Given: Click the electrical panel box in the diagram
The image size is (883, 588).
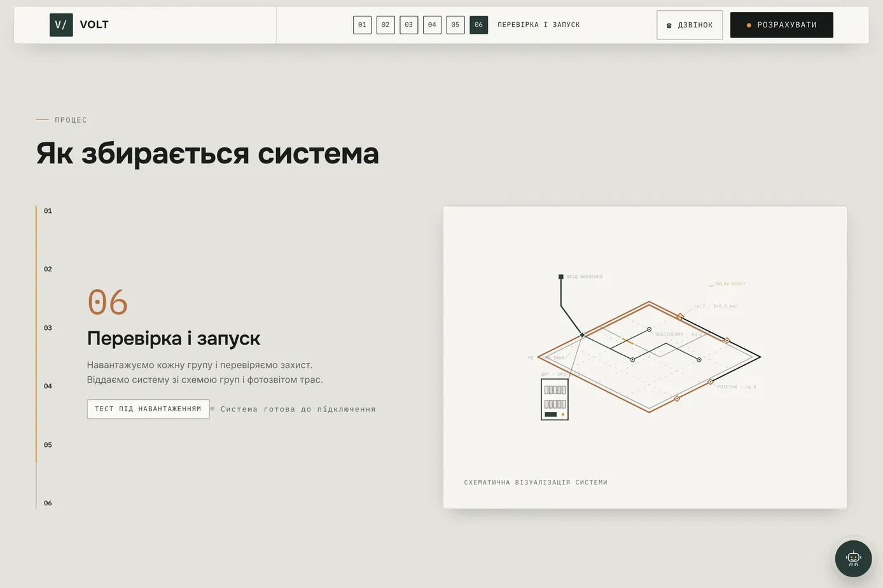Looking at the screenshot, I should (x=555, y=399).
